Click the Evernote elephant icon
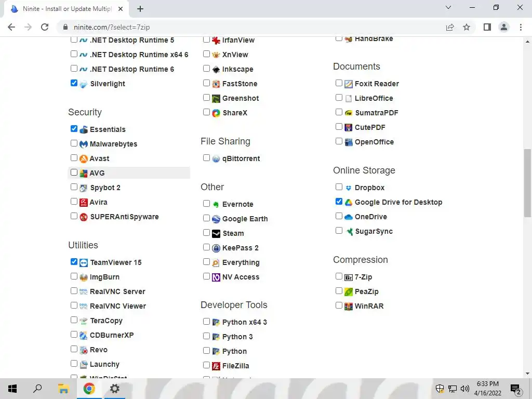532x399 pixels. point(216,205)
